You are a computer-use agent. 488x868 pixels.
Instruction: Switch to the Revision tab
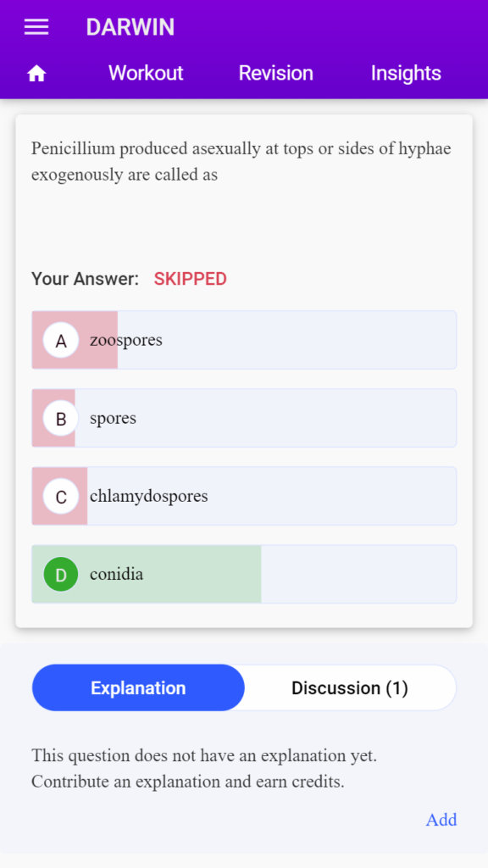276,73
